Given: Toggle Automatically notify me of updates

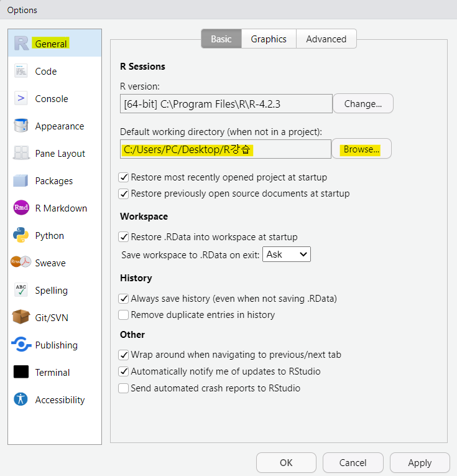Looking at the screenshot, I should (x=124, y=371).
